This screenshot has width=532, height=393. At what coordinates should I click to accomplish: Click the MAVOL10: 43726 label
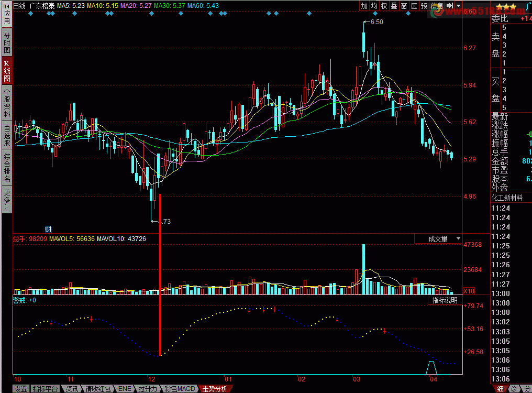point(121,239)
